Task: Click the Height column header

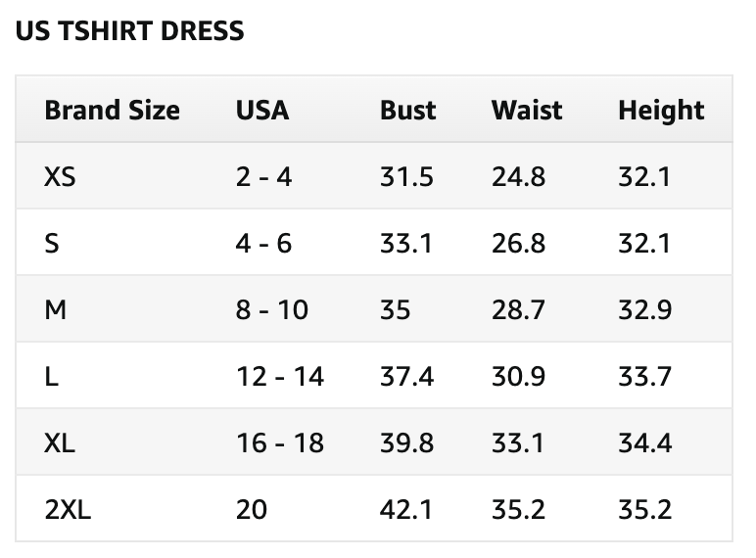Action: pyautogui.click(x=661, y=111)
